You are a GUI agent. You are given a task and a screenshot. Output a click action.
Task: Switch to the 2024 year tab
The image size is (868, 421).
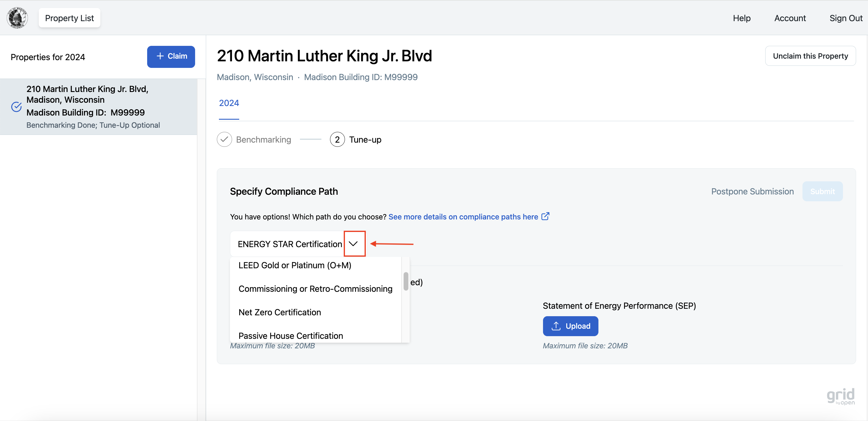[229, 103]
